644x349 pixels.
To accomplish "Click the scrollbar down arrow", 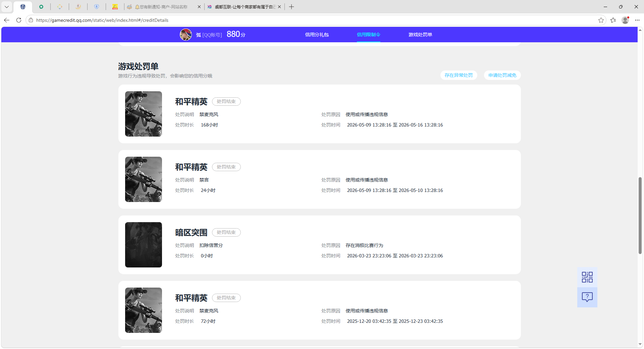I will 640,344.
